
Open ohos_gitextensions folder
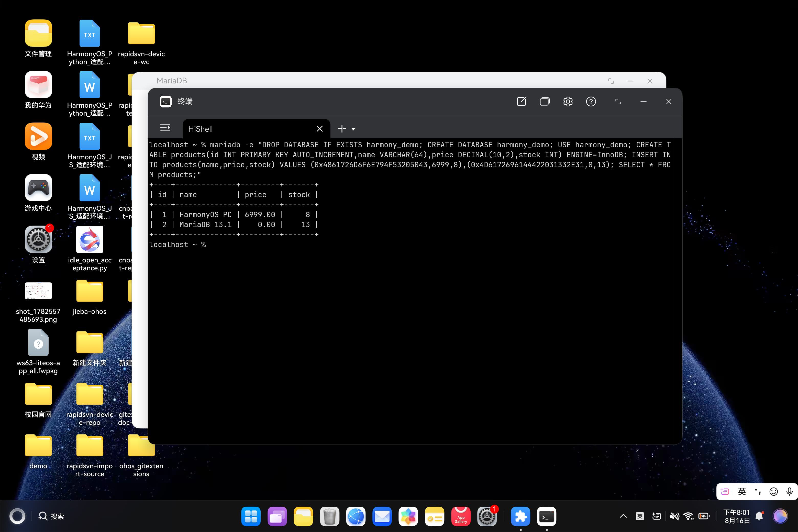141,455
